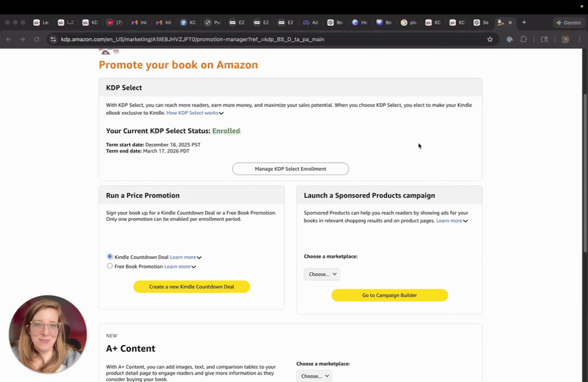Open the Gemini button in the toolbar
588x382 pixels.
coord(568,22)
